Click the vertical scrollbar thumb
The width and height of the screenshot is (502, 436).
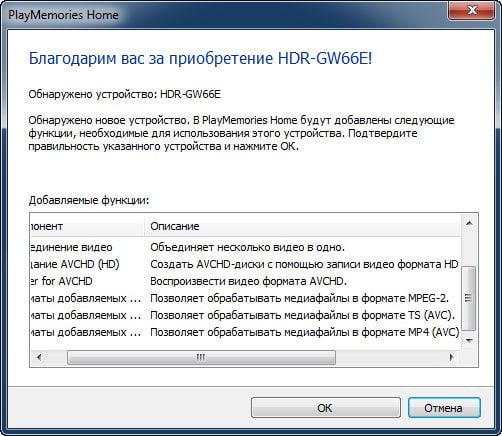[469, 298]
